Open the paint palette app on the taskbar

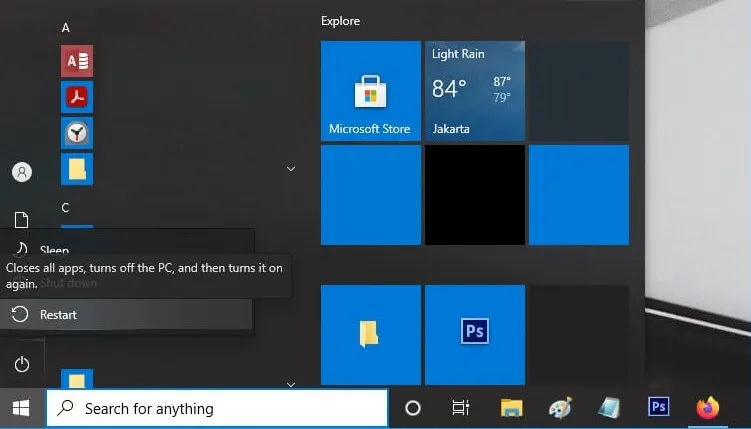click(560, 408)
